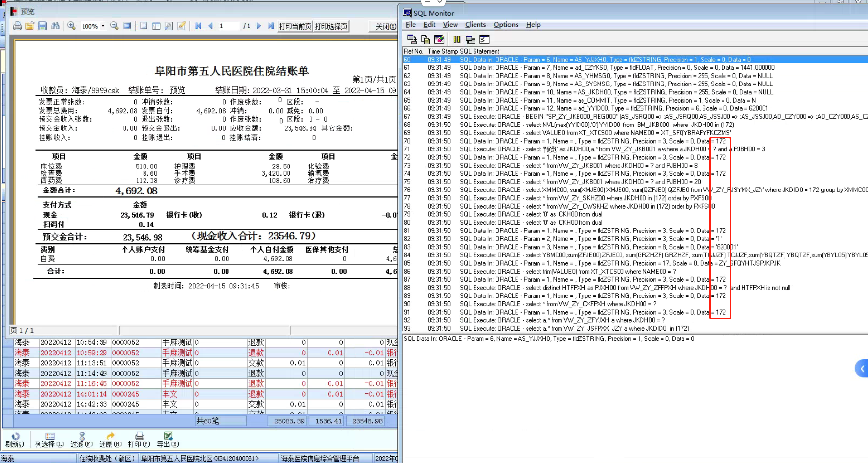Open the Options menu in SQL Monitor
The width and height of the screenshot is (868, 463).
tap(506, 25)
